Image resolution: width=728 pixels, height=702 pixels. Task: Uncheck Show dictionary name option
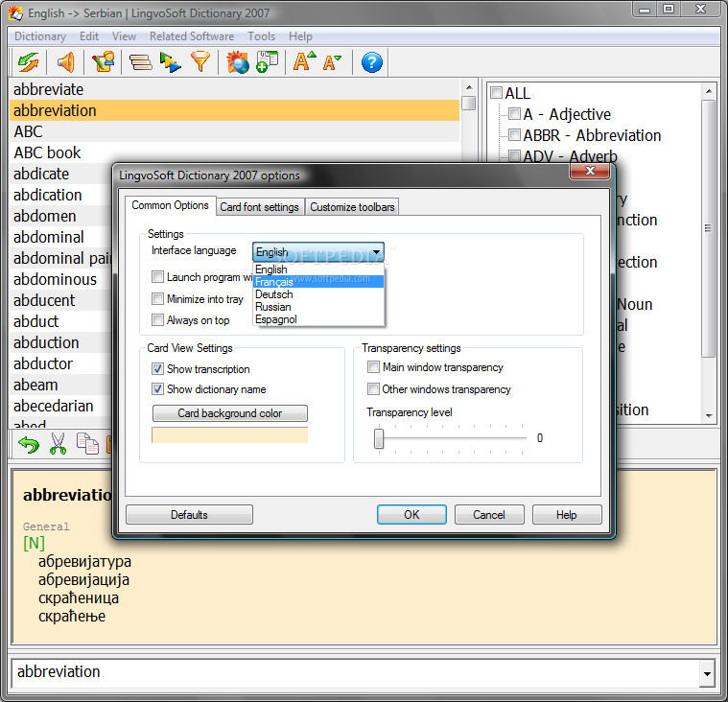pos(158,388)
